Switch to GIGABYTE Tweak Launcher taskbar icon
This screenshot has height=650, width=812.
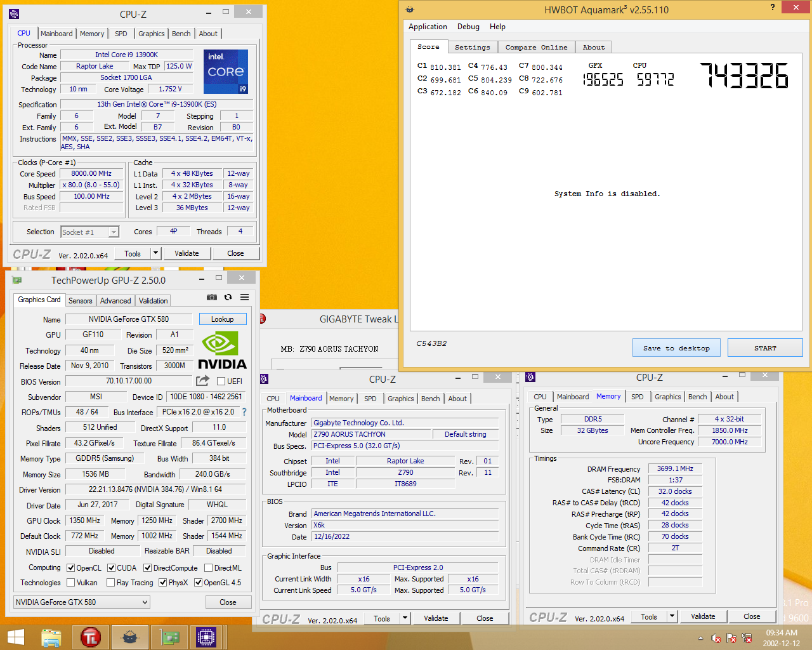[x=91, y=637]
